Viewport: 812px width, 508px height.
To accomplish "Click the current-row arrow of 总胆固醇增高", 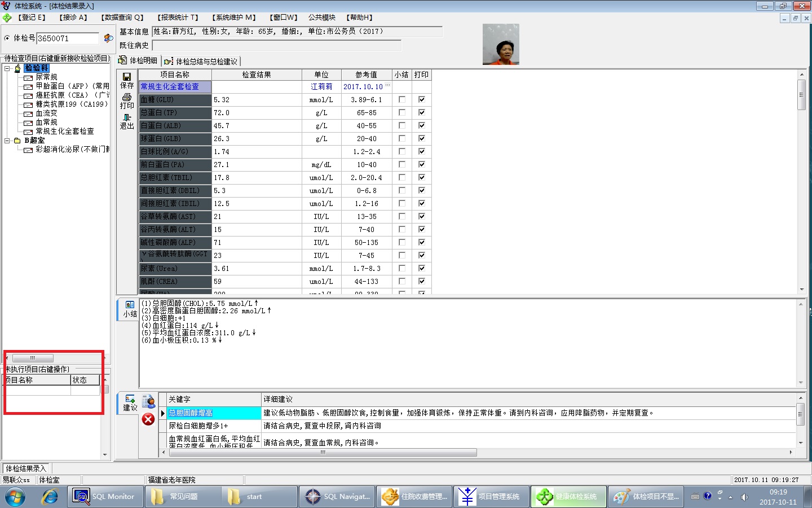I will 163,413.
